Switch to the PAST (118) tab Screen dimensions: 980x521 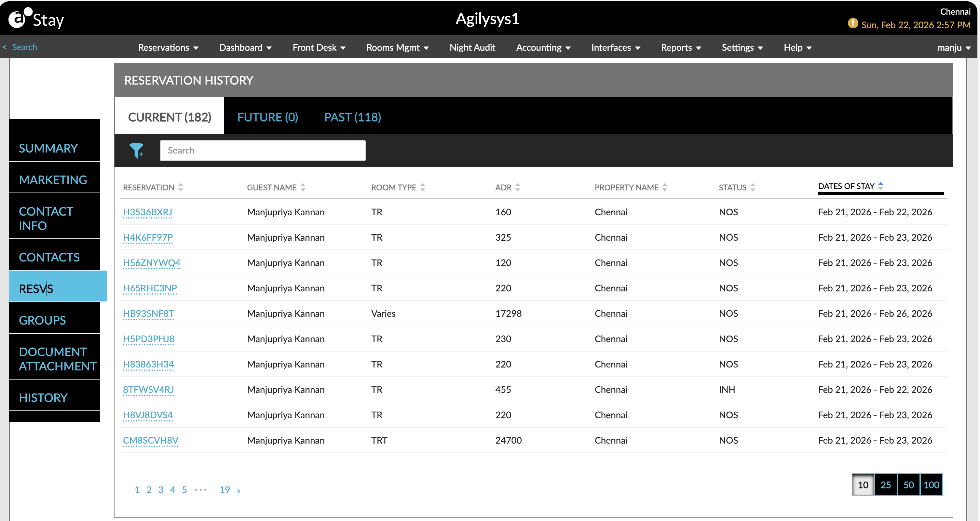coord(352,117)
